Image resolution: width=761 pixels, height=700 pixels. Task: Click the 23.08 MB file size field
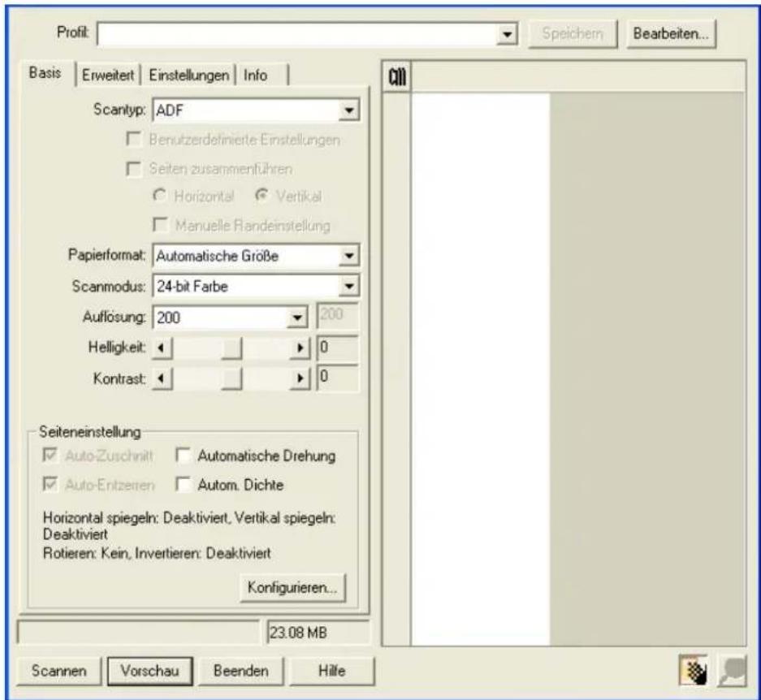pos(318,633)
